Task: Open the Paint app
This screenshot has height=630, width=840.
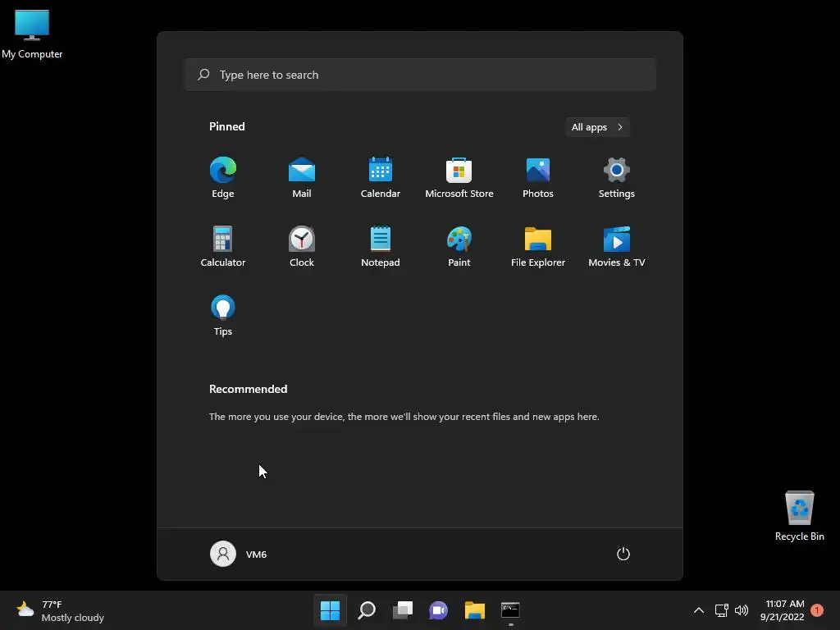Action: tap(459, 246)
